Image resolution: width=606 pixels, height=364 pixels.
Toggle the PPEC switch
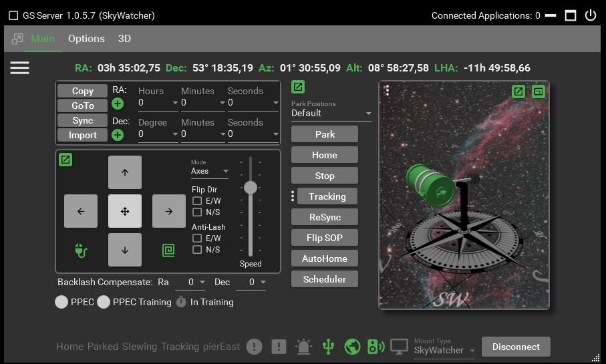pyautogui.click(x=61, y=302)
